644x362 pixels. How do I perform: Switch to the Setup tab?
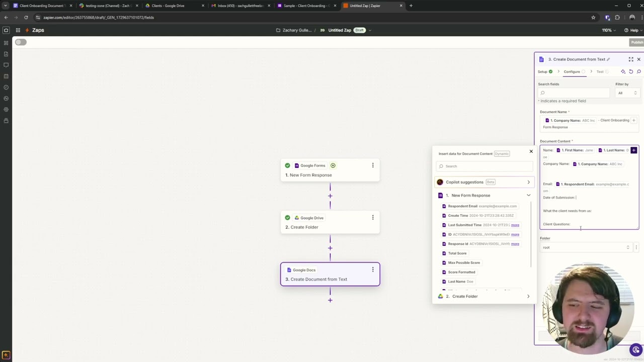tap(545, 72)
